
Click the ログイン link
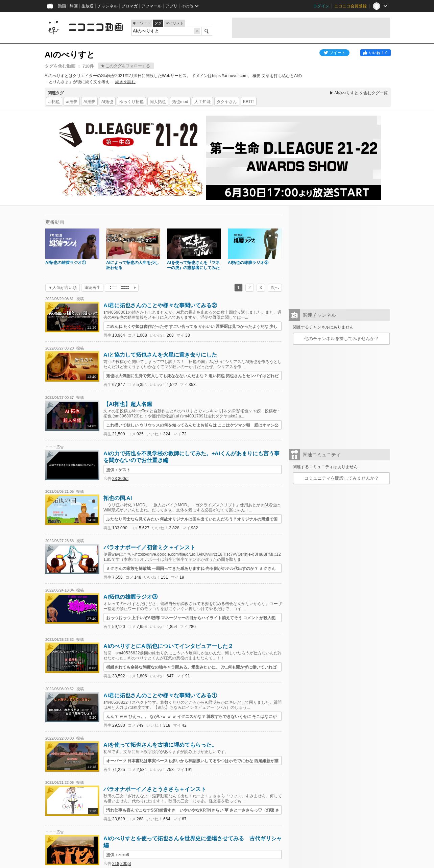(321, 6)
